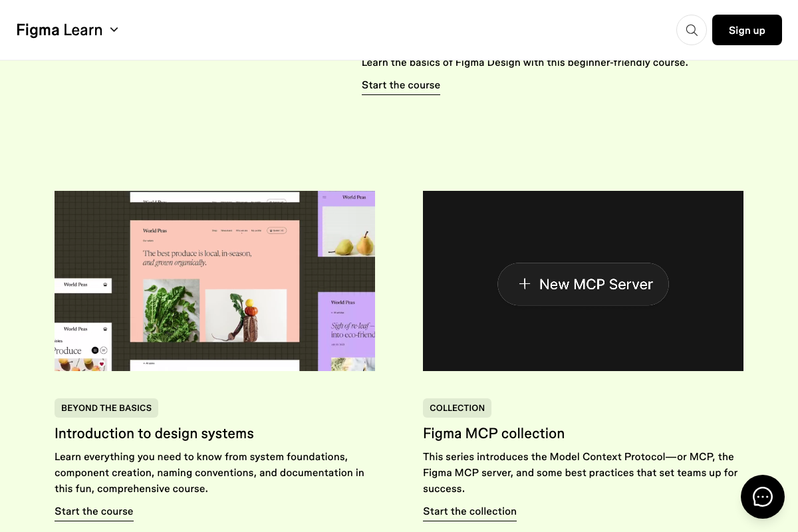Open the search icon in header
Image resolution: width=798 pixels, height=532 pixels.
point(692,30)
